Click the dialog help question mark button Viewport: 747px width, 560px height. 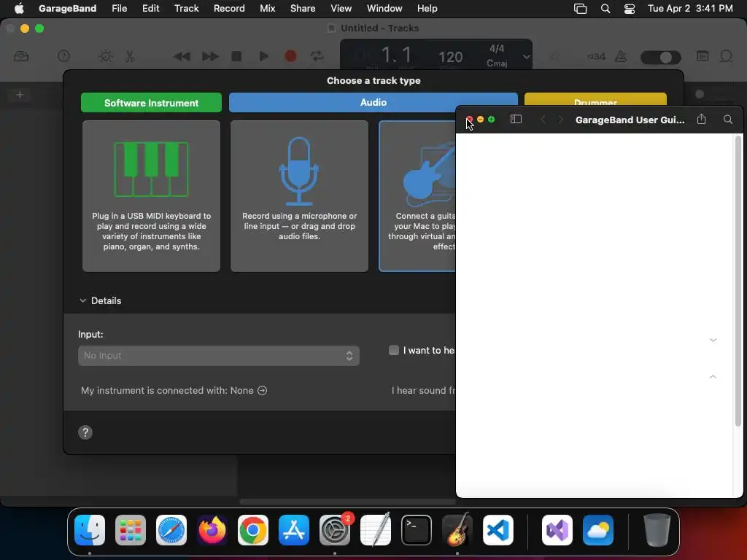(85, 432)
